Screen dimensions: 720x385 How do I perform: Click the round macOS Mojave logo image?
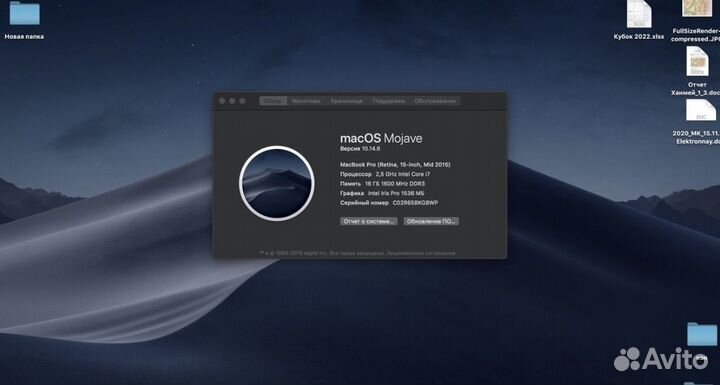pyautogui.click(x=277, y=183)
